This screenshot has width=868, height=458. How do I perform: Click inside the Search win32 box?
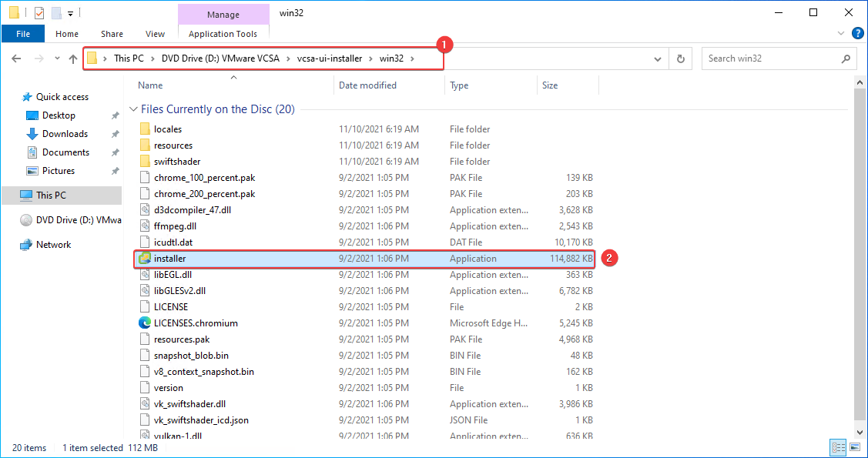770,58
